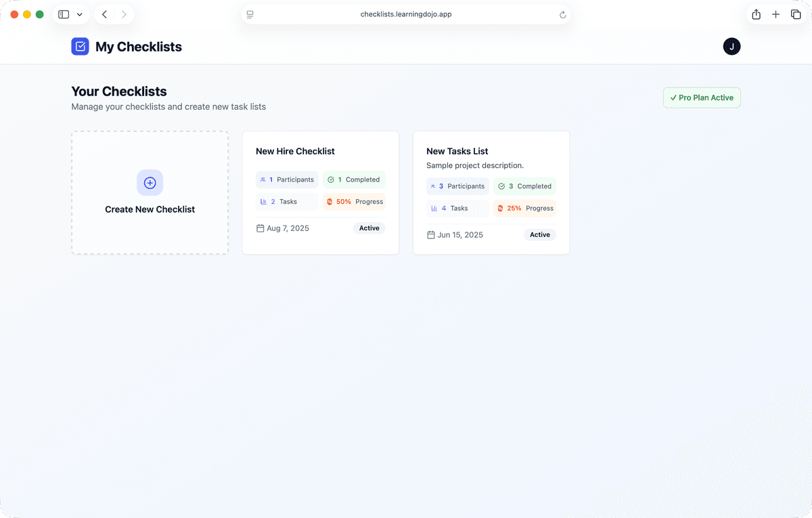Click the 'Your Checklists' heading
This screenshot has width=812, height=518.
click(119, 91)
